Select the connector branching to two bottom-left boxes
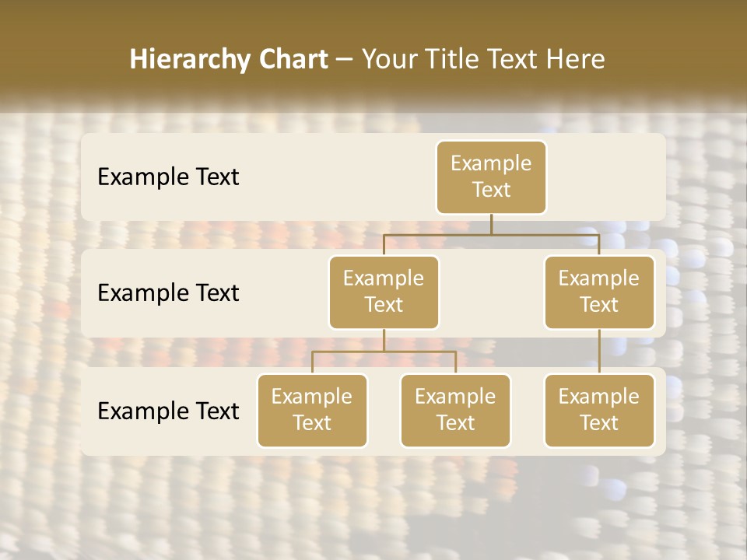Screen dimensions: 747x560 384,352
